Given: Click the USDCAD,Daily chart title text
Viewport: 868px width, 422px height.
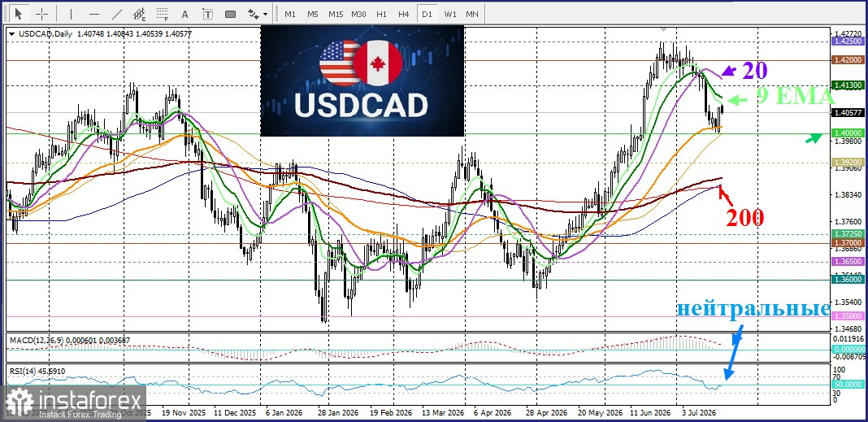Looking at the screenshot, I should [46, 34].
